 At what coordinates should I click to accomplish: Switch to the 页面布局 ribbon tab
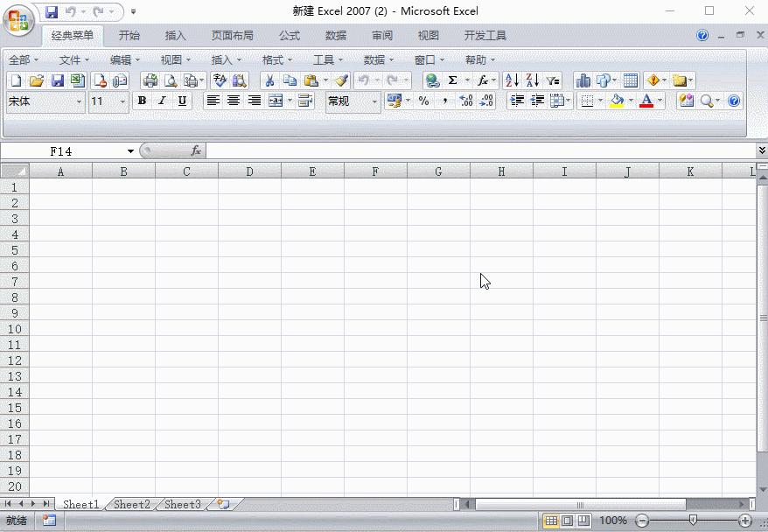point(232,35)
